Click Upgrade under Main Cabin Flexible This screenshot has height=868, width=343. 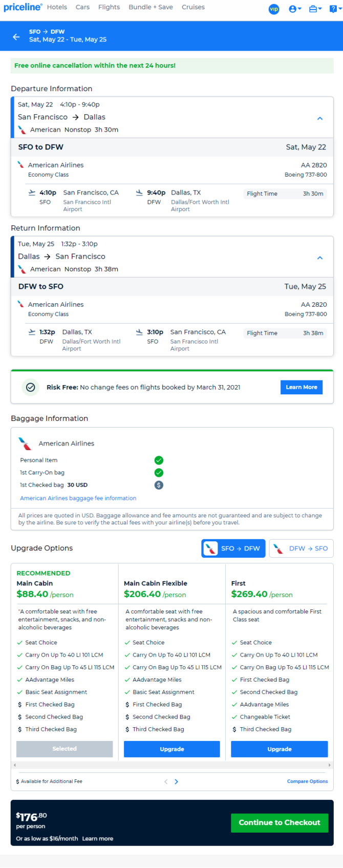(172, 749)
